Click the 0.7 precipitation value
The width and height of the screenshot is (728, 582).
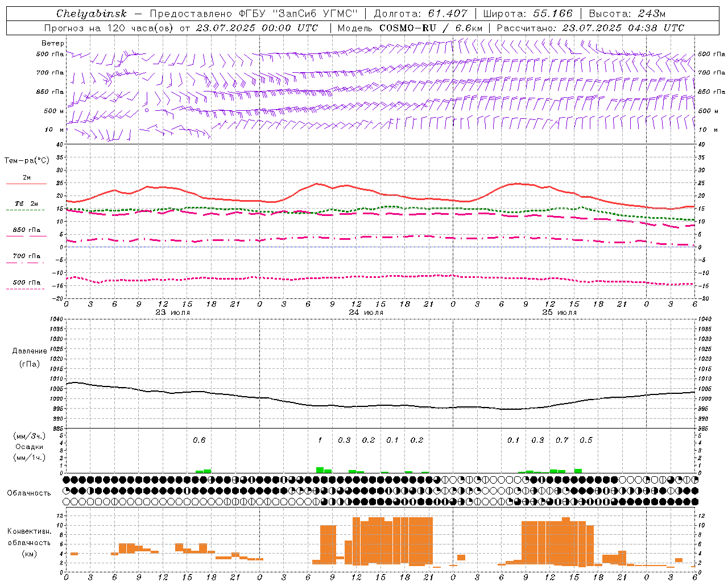click(562, 440)
